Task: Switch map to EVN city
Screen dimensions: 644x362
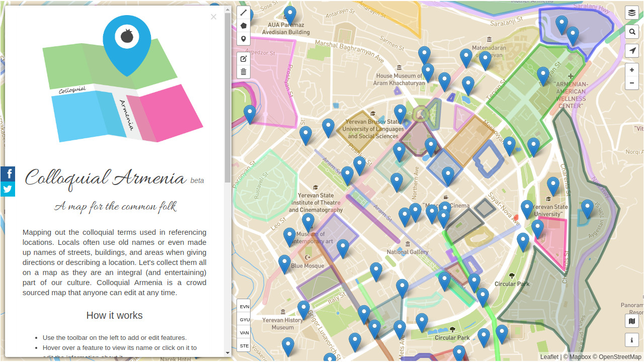Action: (244, 306)
